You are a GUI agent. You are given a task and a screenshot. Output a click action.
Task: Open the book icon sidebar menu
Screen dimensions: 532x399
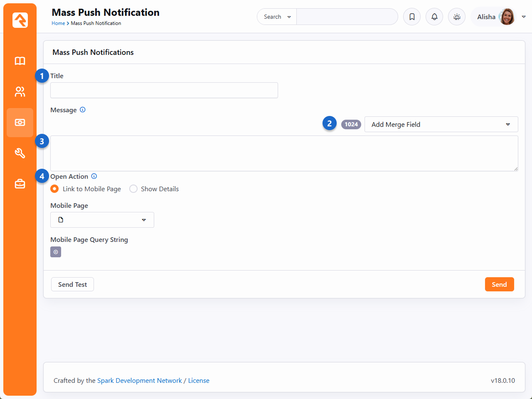click(20, 61)
